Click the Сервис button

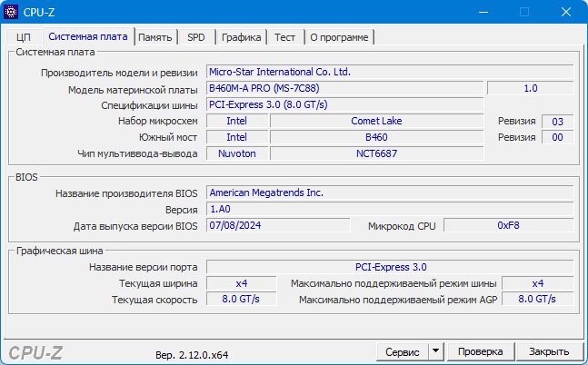[x=403, y=352]
